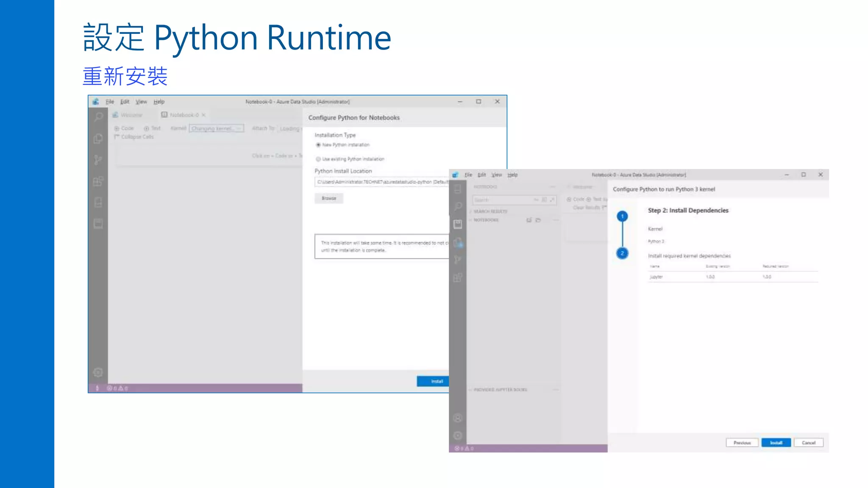The width and height of the screenshot is (868, 488).
Task: Select active Notebooks icon in right window activity bar
Action: coord(458,224)
